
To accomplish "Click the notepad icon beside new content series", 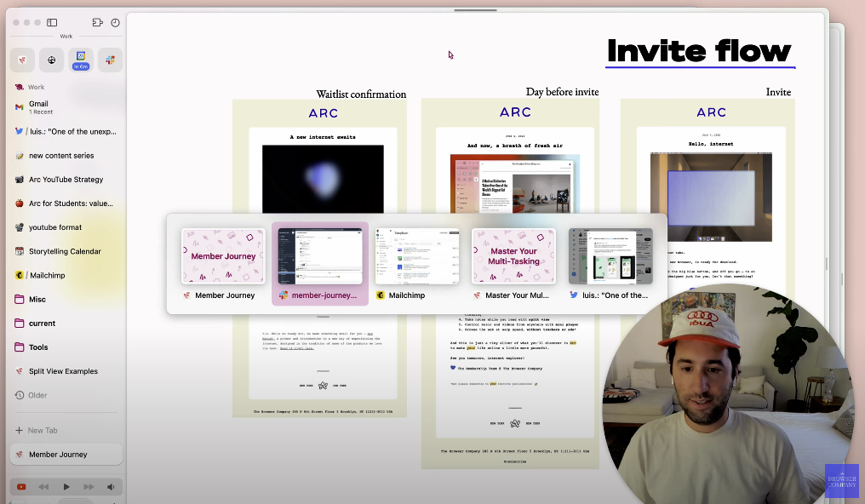I will pyautogui.click(x=20, y=156).
